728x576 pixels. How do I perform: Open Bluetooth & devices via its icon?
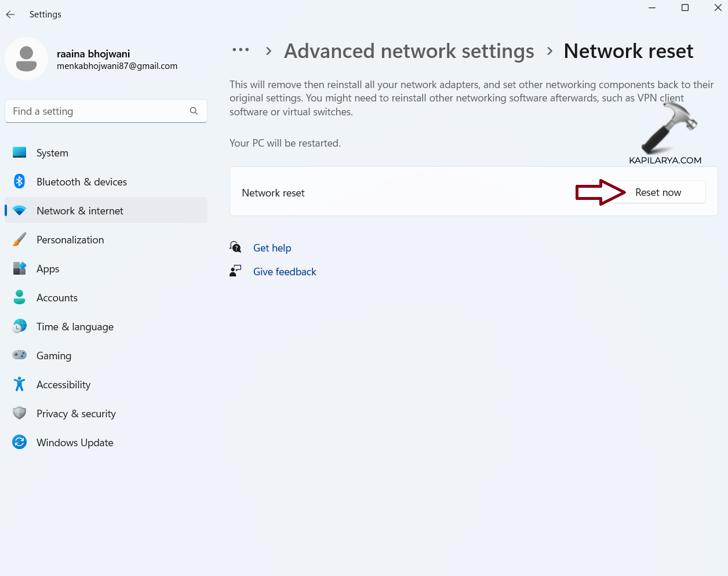tap(19, 181)
